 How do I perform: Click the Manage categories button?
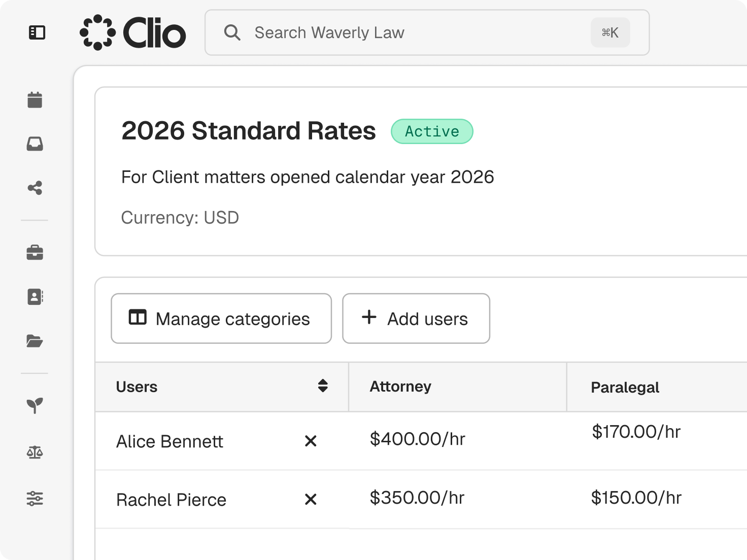221,319
